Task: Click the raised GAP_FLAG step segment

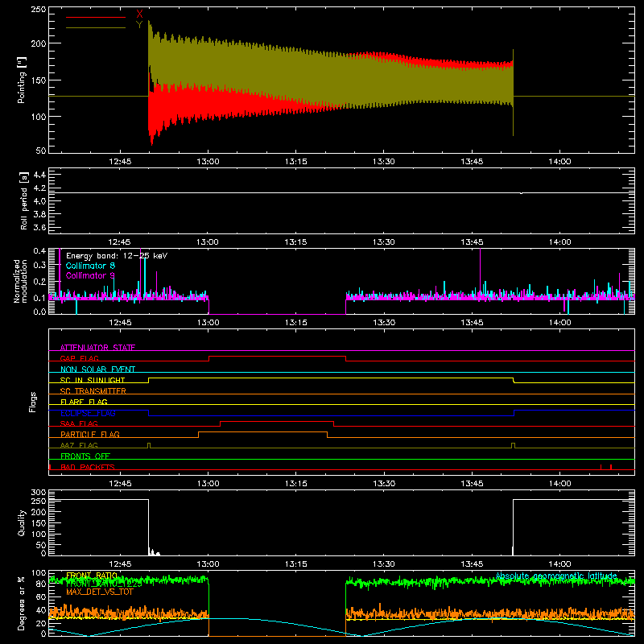Action: pos(277,357)
